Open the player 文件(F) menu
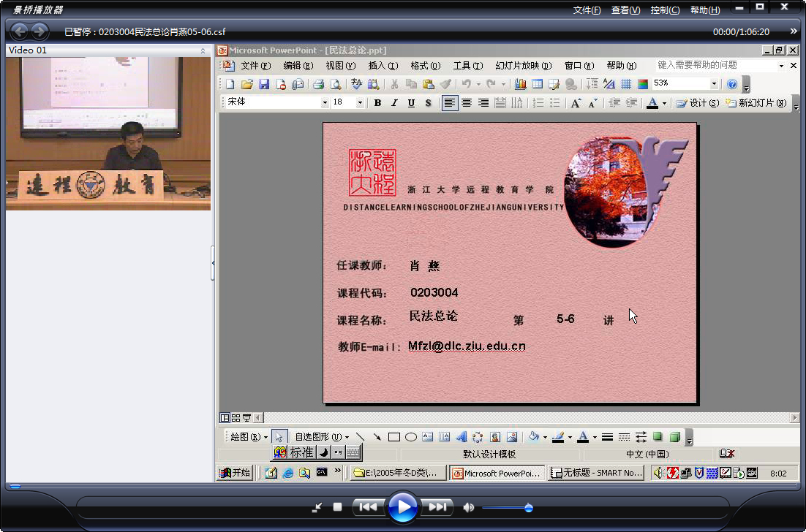 [587, 10]
